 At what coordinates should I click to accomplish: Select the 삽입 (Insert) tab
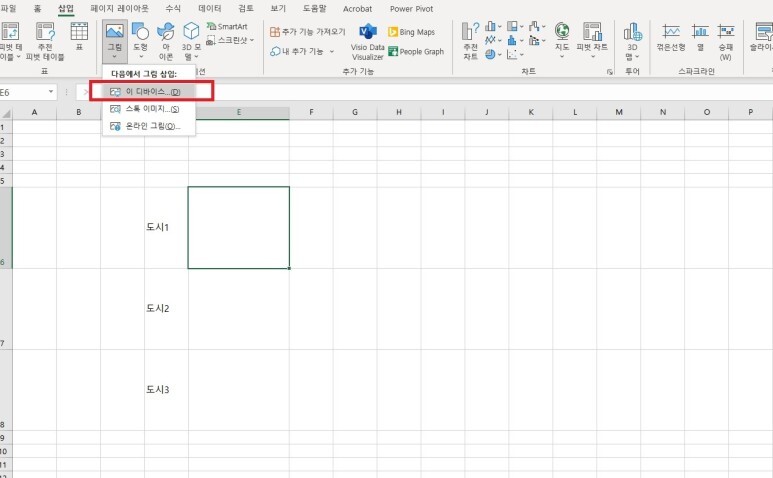[66, 8]
